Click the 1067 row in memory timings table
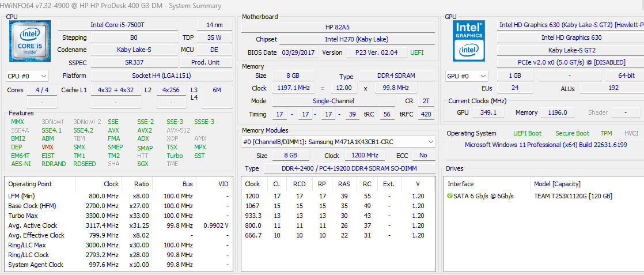 (x=338, y=206)
